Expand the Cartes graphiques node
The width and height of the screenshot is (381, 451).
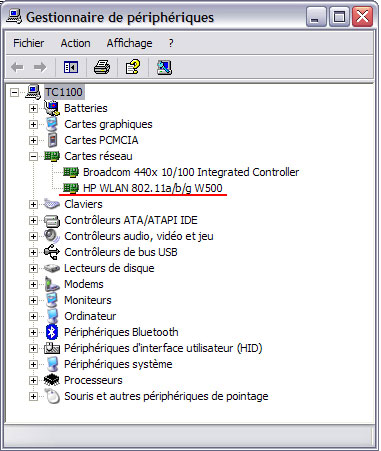[x=33, y=124]
